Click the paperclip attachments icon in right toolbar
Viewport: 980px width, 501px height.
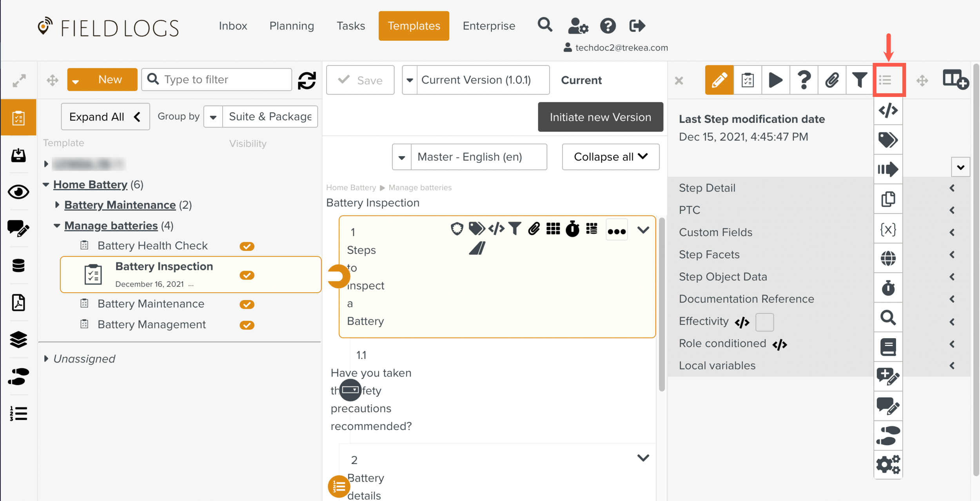(832, 80)
